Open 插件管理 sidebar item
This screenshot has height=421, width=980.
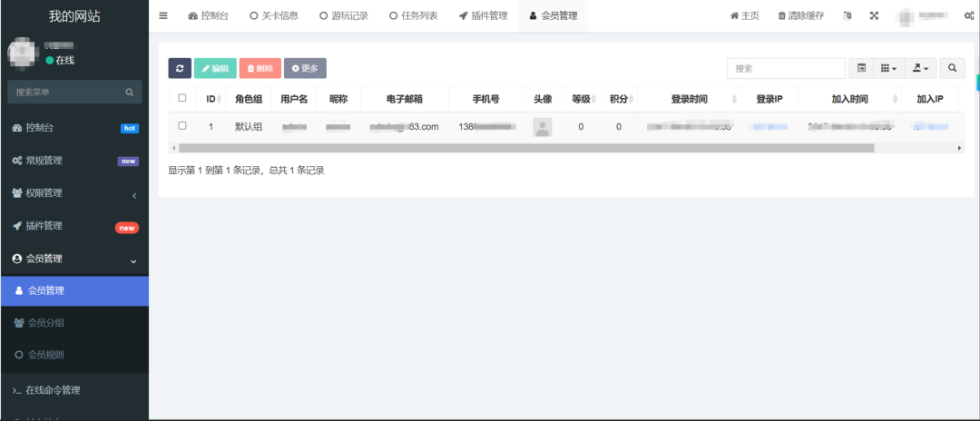coord(74,226)
